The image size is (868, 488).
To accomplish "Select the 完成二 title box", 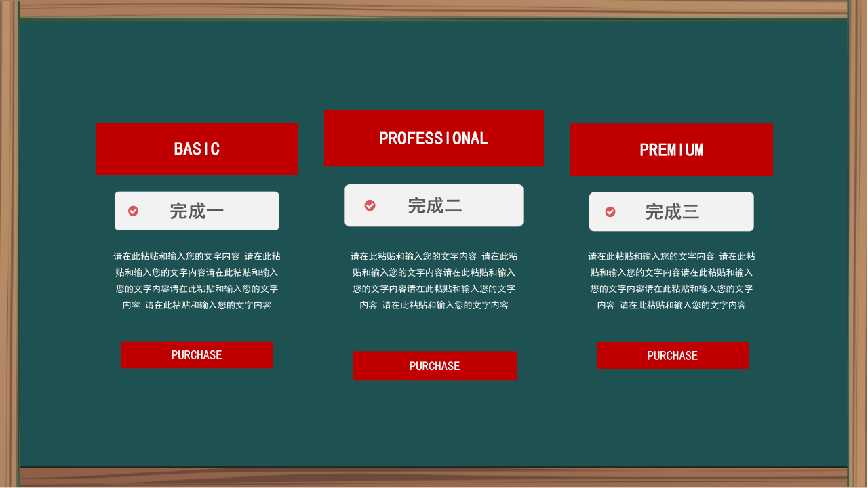I will [x=434, y=205].
